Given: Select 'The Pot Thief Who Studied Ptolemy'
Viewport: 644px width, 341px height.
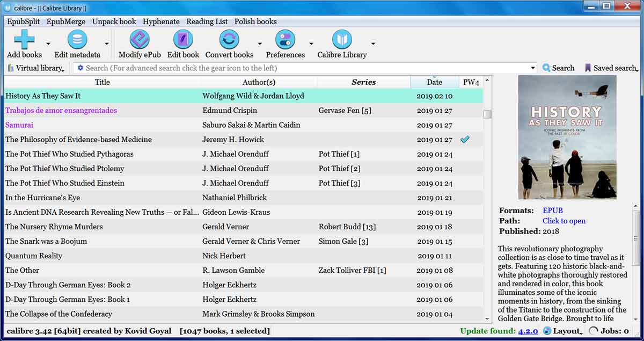Looking at the screenshot, I should 64,169.
